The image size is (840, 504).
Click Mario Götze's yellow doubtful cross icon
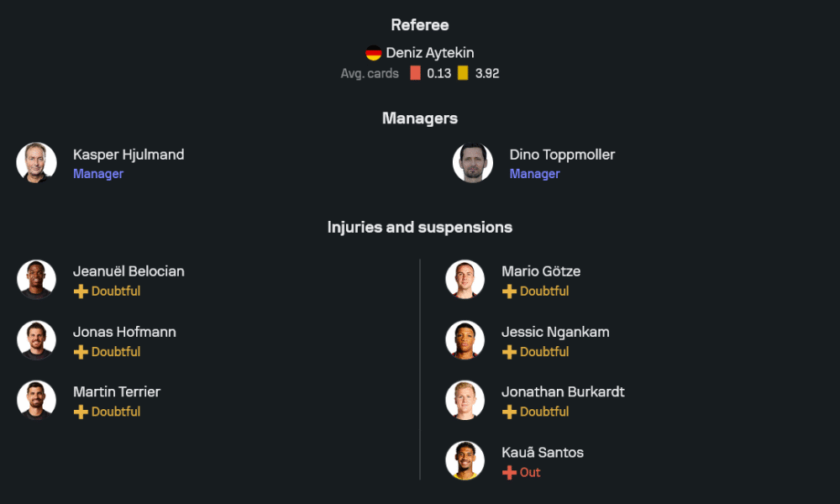coord(509,291)
